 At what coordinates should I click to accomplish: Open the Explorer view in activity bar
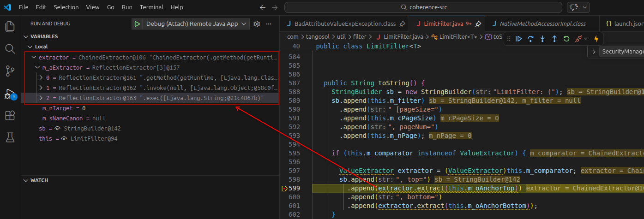[10, 26]
